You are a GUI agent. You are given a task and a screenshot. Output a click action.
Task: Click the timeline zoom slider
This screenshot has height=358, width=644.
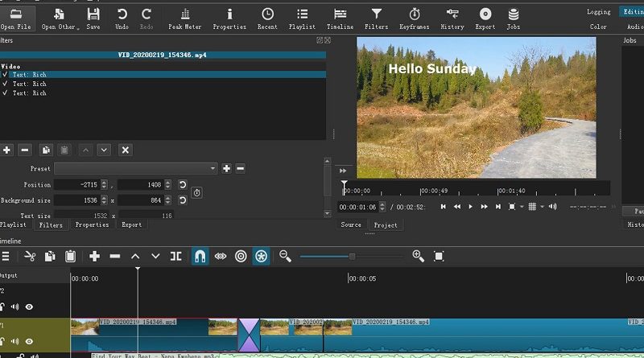click(352, 257)
